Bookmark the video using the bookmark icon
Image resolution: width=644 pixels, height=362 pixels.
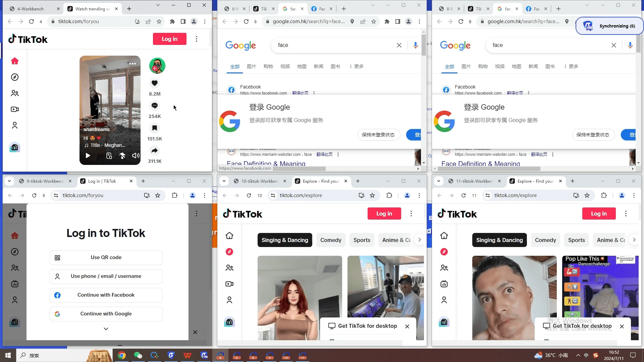(x=155, y=128)
